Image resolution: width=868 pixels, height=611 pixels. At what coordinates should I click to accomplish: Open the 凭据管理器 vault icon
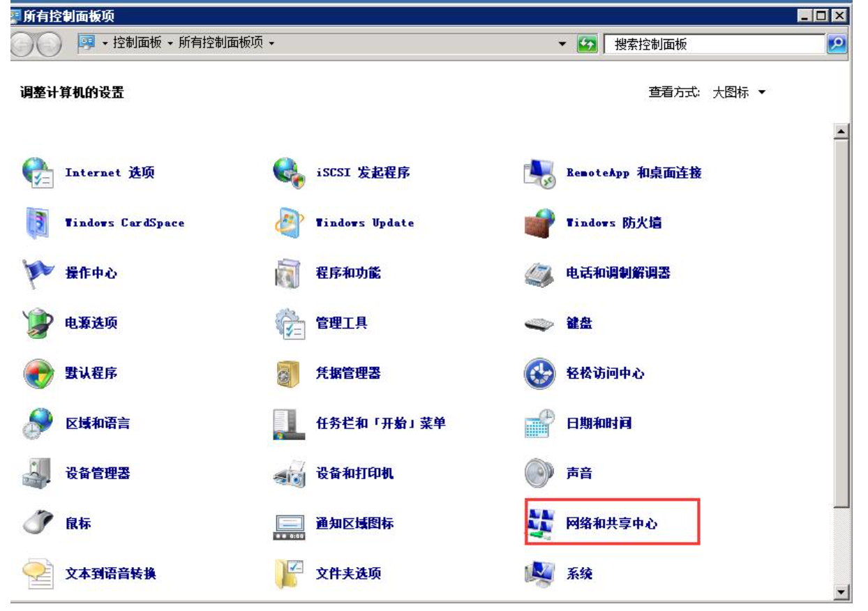pyautogui.click(x=288, y=374)
